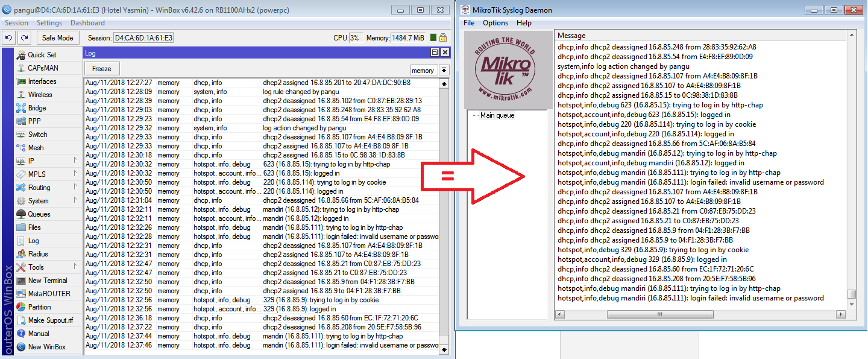Image resolution: width=868 pixels, height=359 pixels.
Task: Maximize the Log subwindow
Action: (435, 53)
